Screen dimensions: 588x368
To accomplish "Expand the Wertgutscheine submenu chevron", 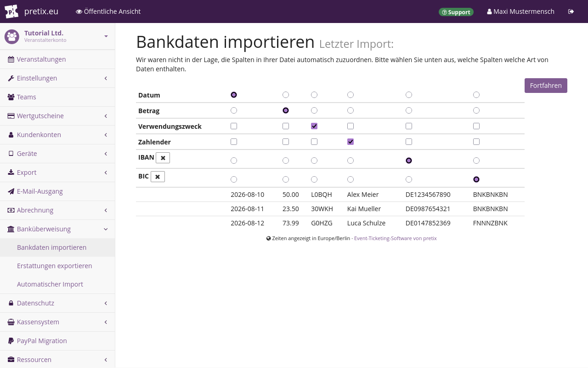I will (106, 116).
